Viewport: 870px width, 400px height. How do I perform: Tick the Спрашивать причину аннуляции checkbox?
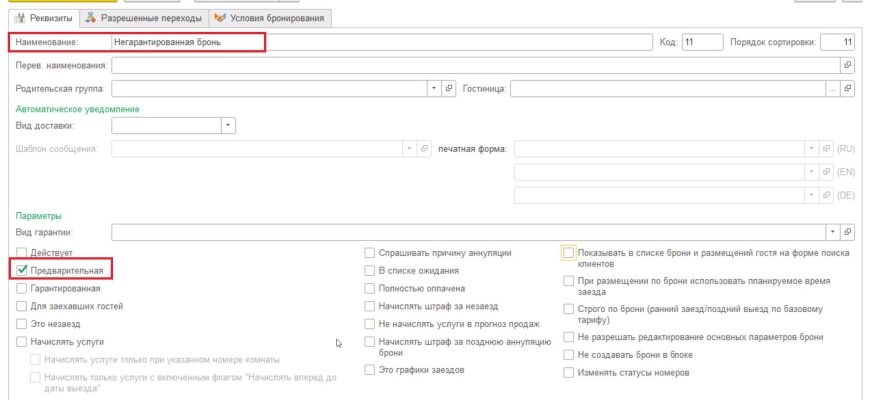click(x=370, y=253)
